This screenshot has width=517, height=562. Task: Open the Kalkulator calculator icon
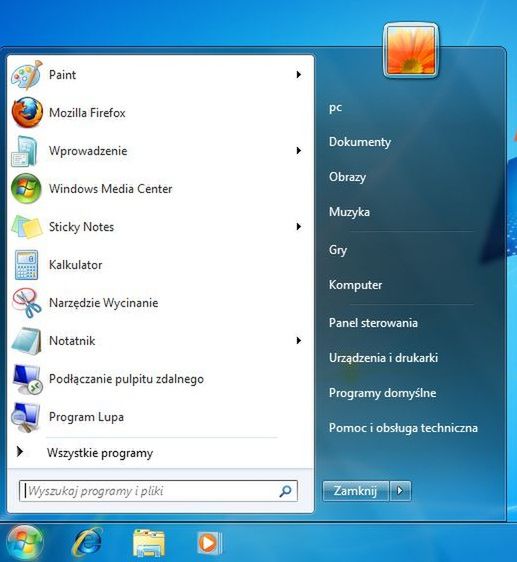[x=26, y=265]
